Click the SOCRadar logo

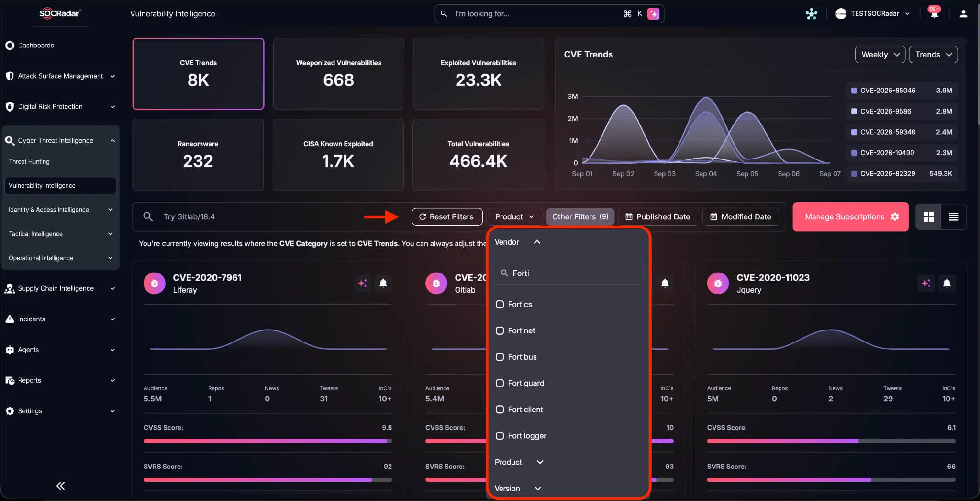(60, 13)
